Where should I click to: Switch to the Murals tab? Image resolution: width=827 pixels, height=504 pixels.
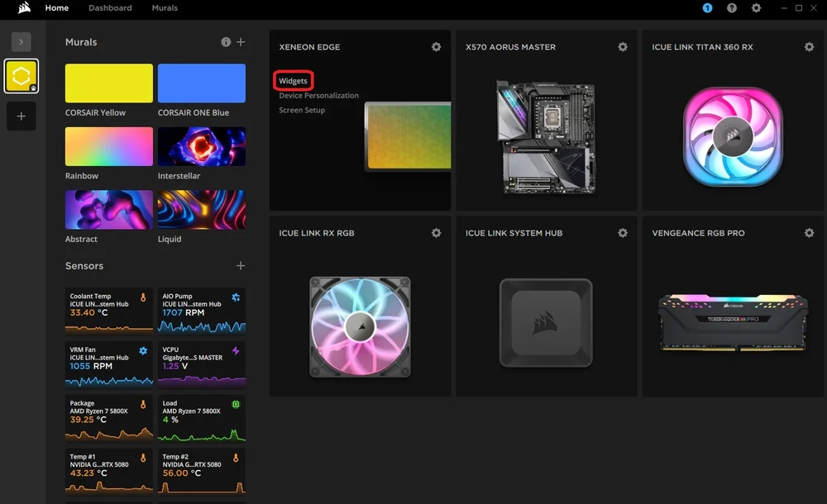pos(165,8)
